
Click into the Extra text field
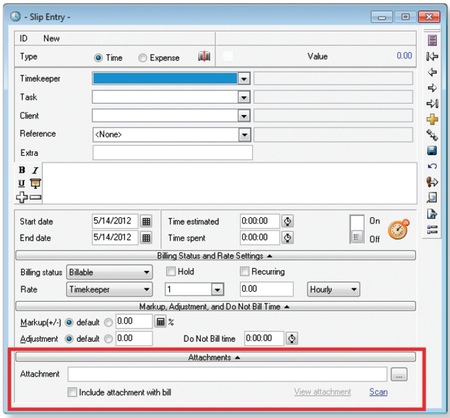coord(172,153)
